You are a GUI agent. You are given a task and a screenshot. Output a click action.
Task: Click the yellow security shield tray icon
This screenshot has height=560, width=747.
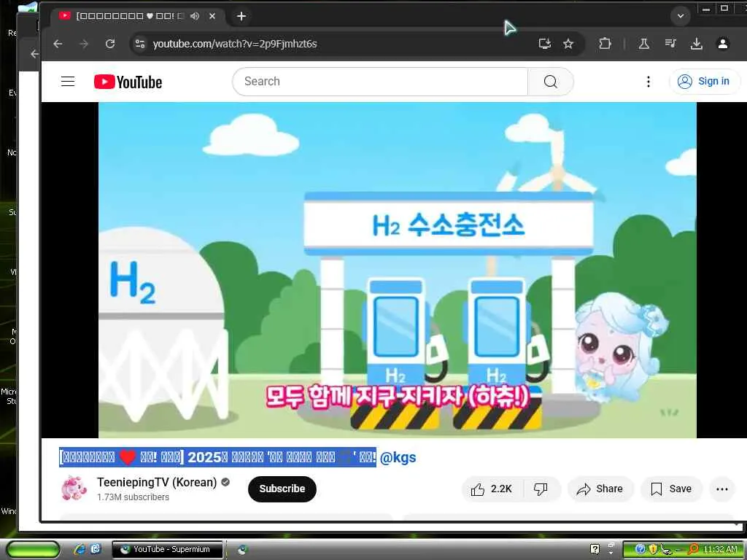coord(653,549)
